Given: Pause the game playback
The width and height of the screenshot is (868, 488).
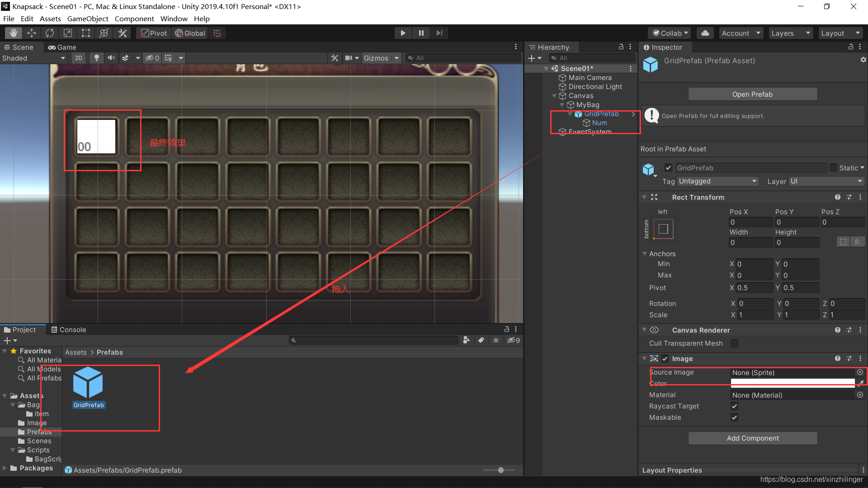Looking at the screenshot, I should 421,33.
